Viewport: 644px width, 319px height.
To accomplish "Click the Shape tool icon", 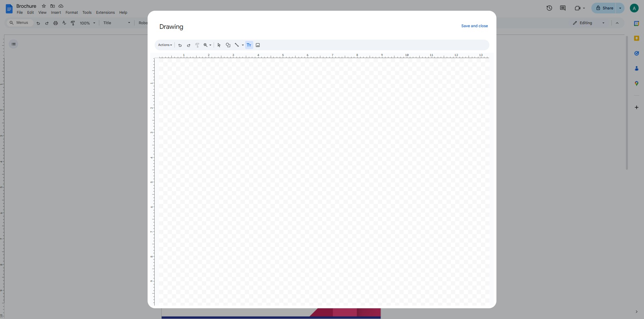I will 228,45.
